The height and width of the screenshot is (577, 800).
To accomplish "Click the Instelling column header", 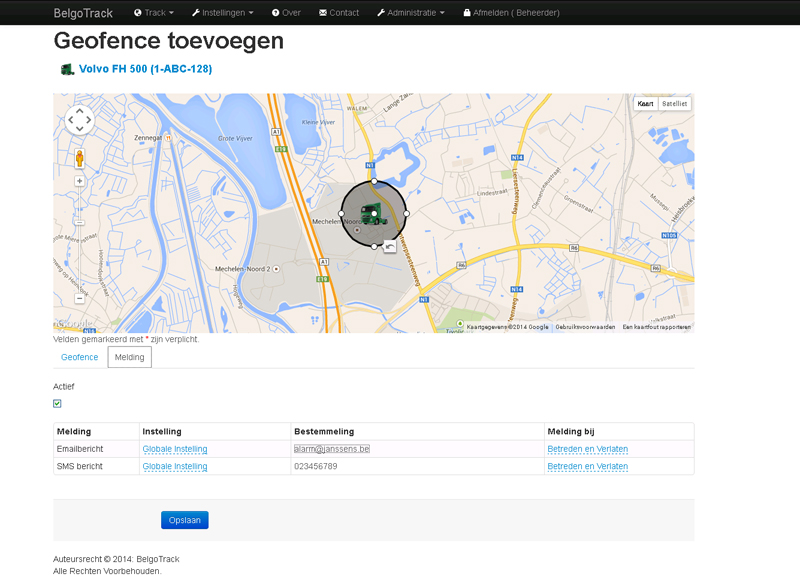I will point(162,432).
